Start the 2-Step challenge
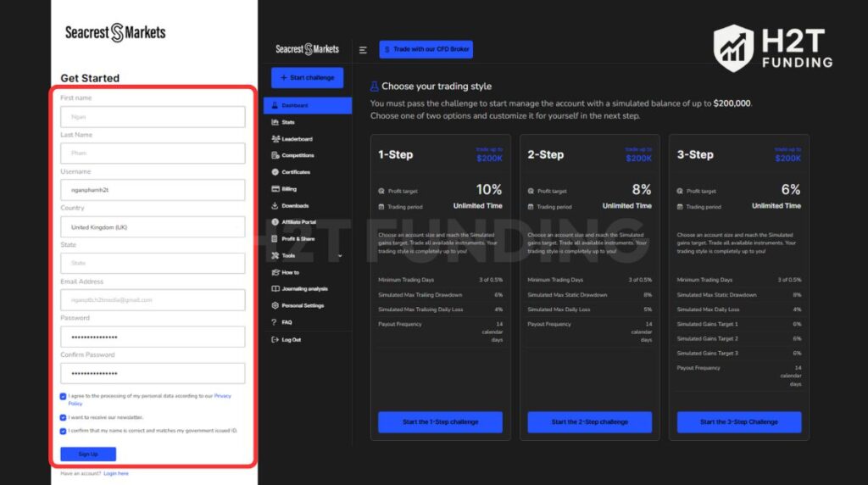Image resolution: width=868 pixels, height=485 pixels. click(x=590, y=422)
